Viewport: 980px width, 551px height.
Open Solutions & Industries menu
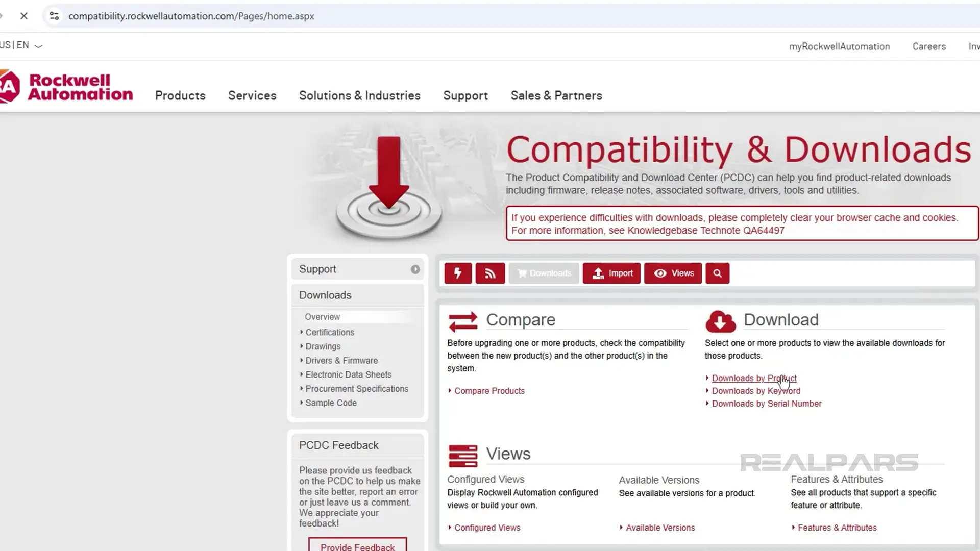[360, 95]
